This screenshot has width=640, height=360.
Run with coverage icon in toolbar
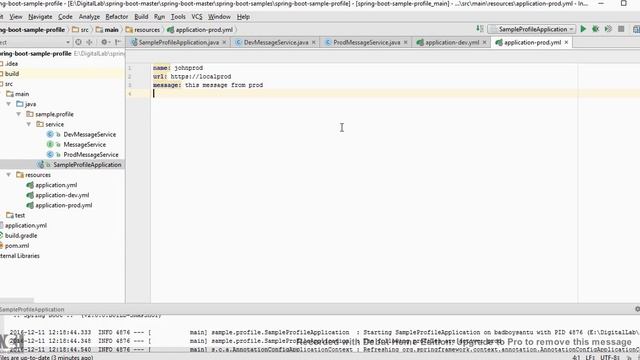point(608,29)
